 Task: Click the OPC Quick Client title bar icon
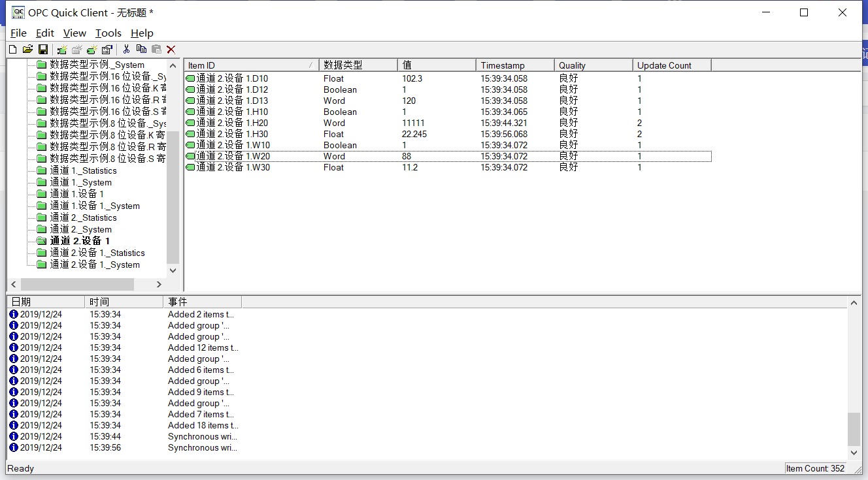coord(19,12)
